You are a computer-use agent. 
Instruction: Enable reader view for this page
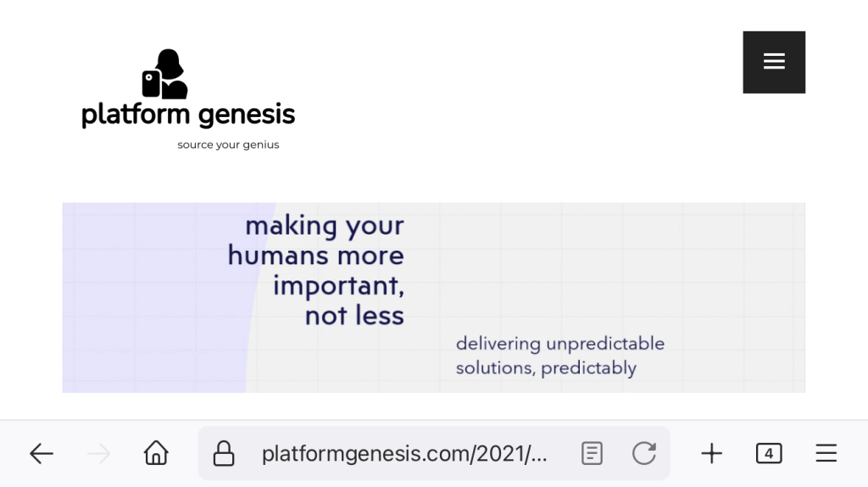coord(592,454)
